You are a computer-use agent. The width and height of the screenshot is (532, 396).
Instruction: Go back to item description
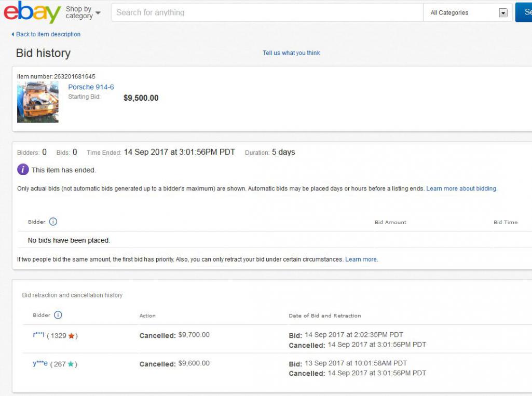(x=48, y=34)
